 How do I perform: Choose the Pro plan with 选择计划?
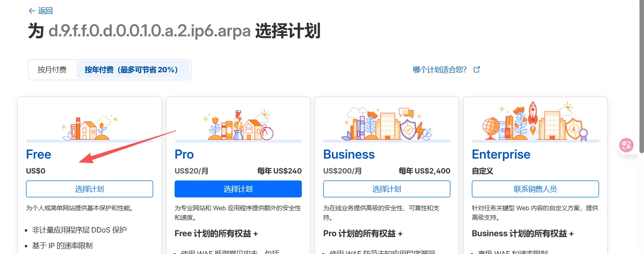pyautogui.click(x=238, y=189)
